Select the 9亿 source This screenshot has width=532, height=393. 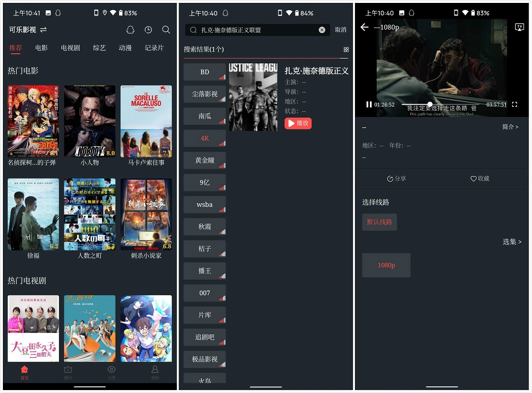coord(205,182)
